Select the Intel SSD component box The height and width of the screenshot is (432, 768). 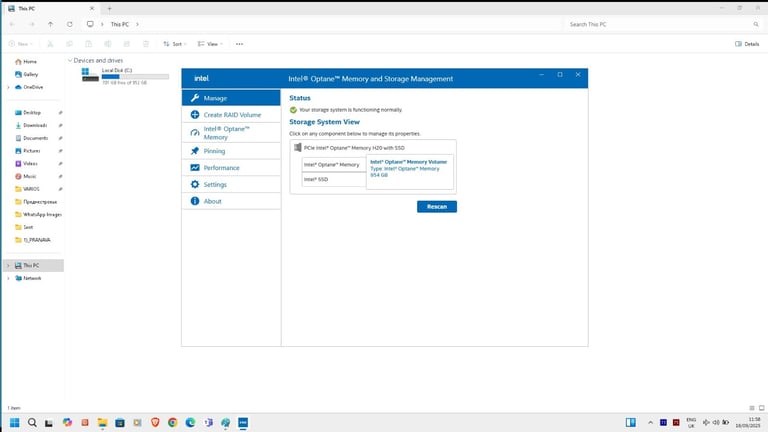(334, 179)
